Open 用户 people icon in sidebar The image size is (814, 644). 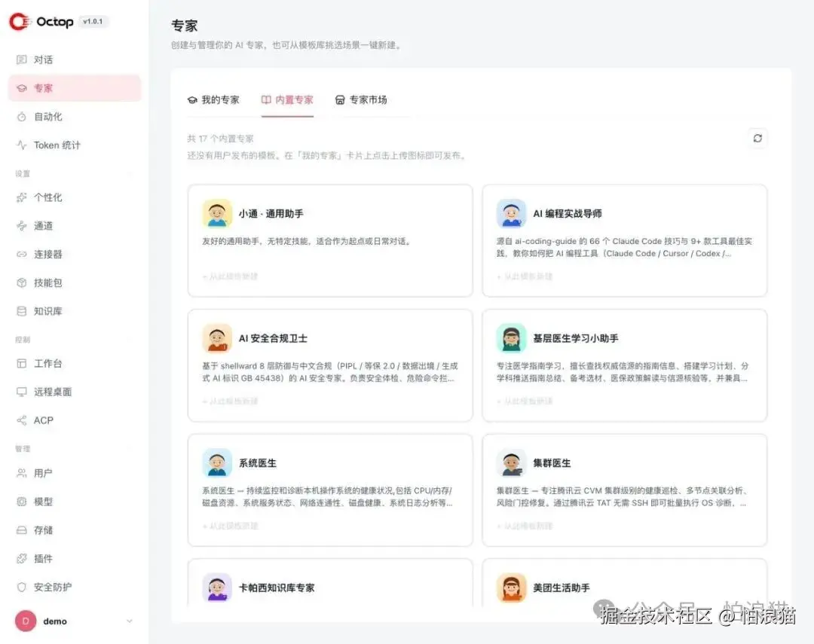tap(21, 473)
